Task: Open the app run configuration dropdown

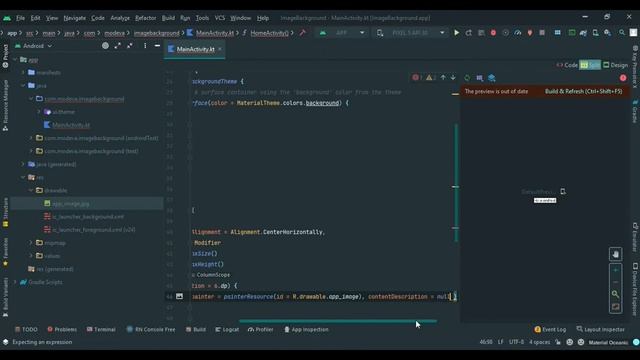Action: click(342, 33)
